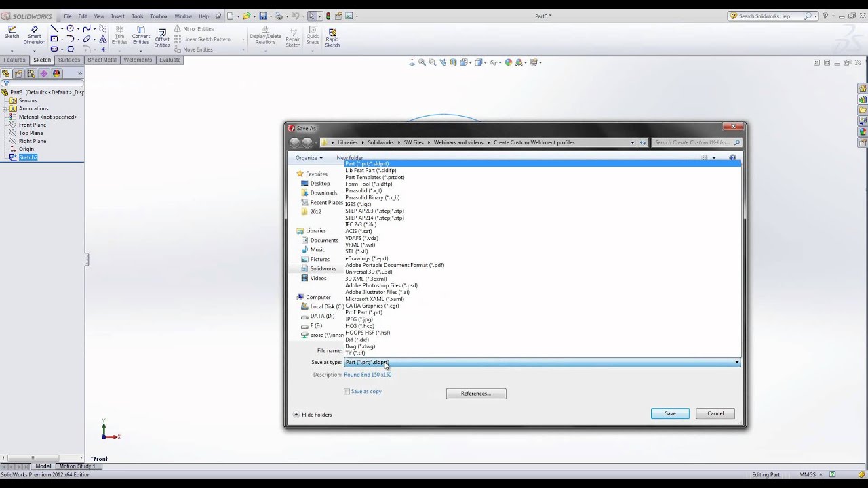Screen dimensions: 868x488
Task: Switch to the Surfaces tab
Action: pyautogui.click(x=69, y=60)
